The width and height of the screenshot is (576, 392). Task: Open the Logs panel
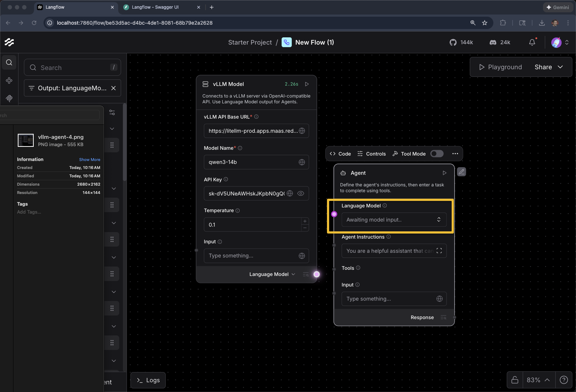coord(148,380)
